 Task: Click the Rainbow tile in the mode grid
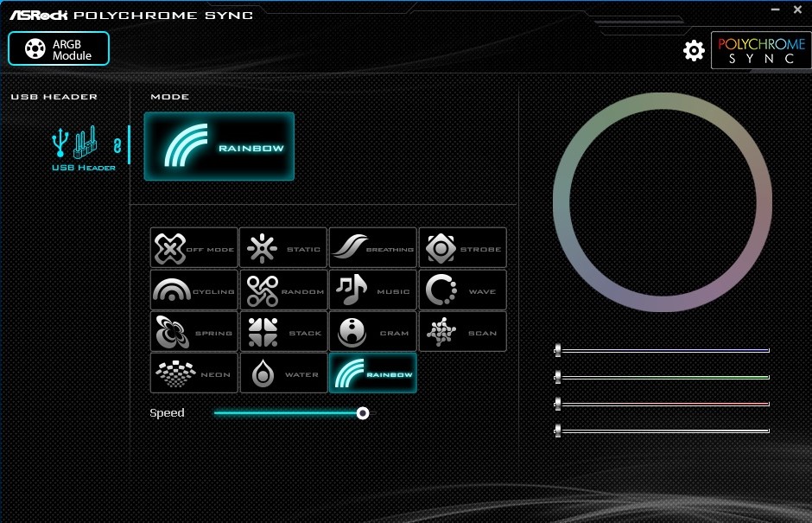[373, 373]
